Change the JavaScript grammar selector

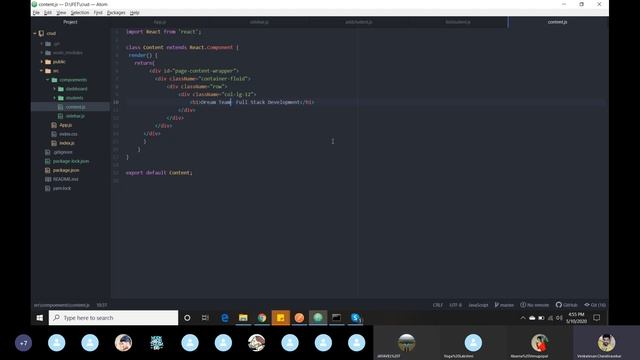point(478,305)
